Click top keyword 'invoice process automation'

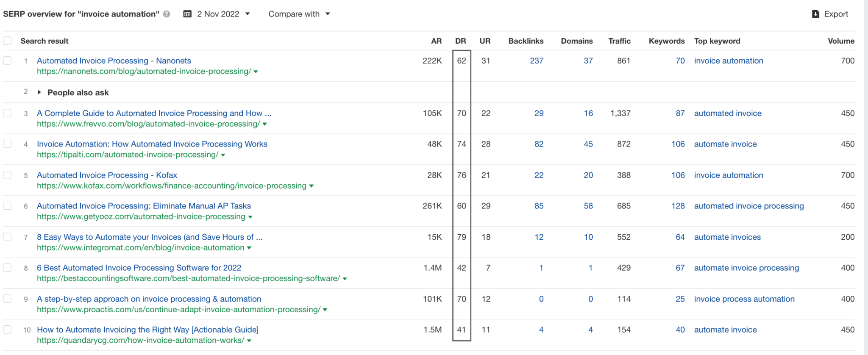[x=744, y=299]
